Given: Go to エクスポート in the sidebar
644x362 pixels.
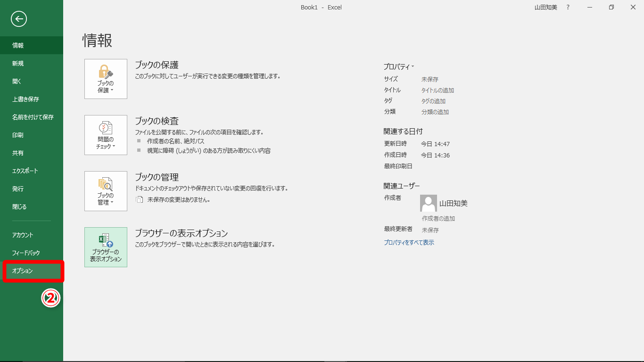Looking at the screenshot, I should [x=32, y=171].
